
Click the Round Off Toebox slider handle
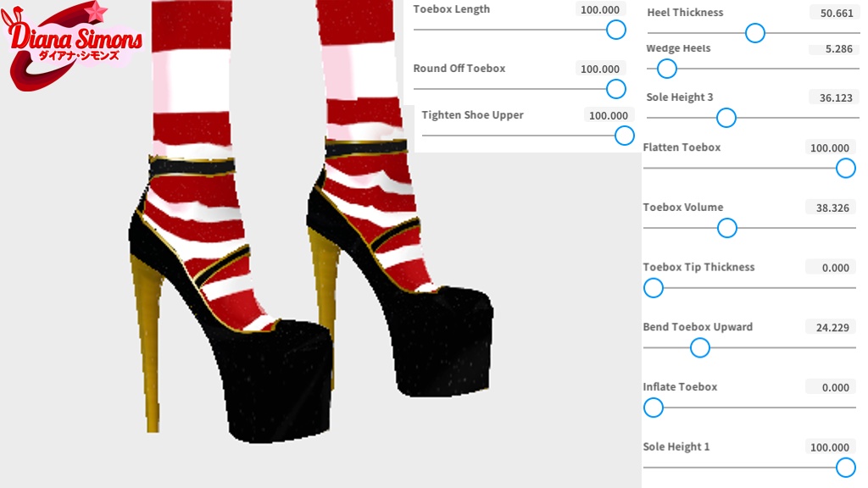615,88
